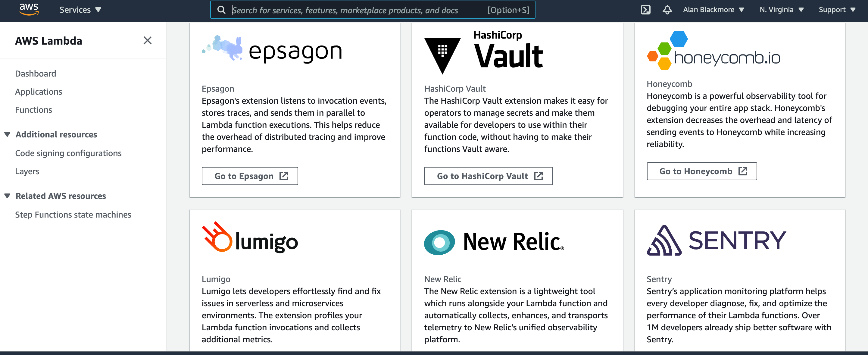Collapse the Additional resources section
The width and height of the screenshot is (868, 355).
[8, 134]
